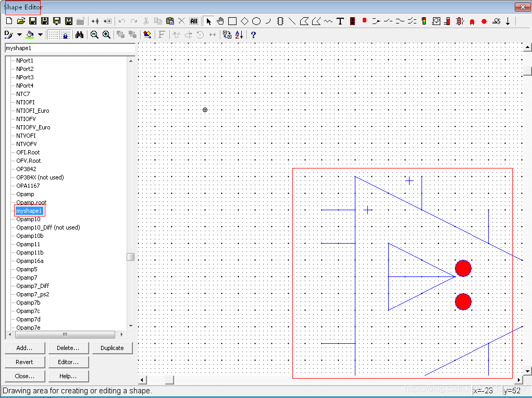532x398 pixels.
Task: Open a shape library file
Action: coord(21,21)
